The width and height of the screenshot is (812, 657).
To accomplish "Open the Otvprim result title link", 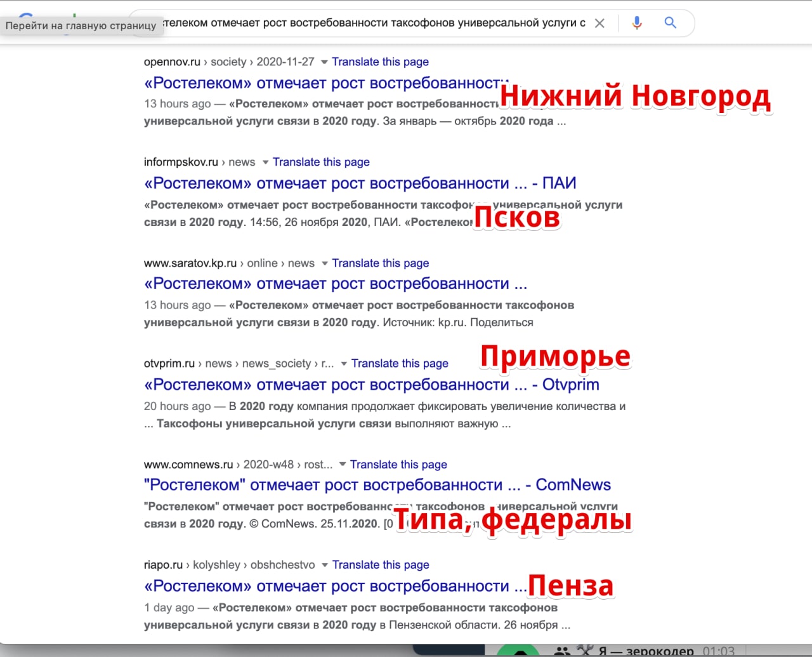I will (x=371, y=385).
